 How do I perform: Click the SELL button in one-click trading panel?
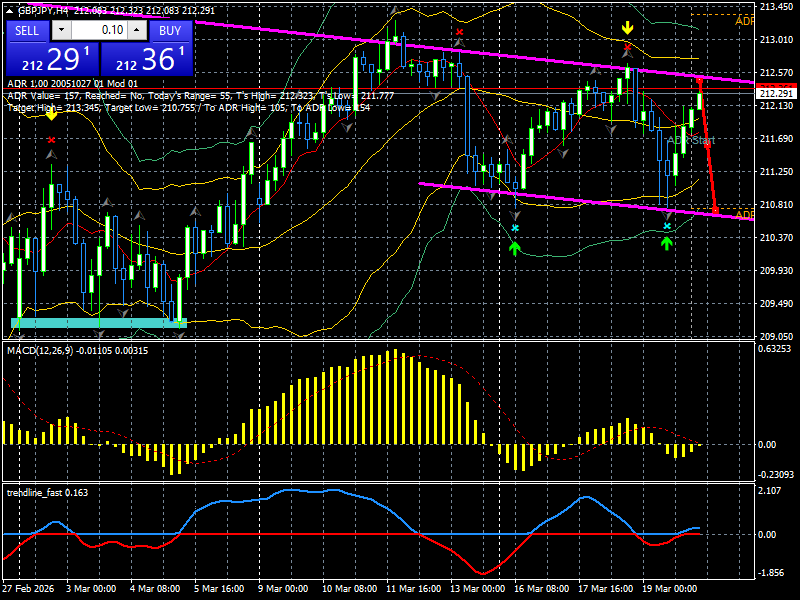27,31
